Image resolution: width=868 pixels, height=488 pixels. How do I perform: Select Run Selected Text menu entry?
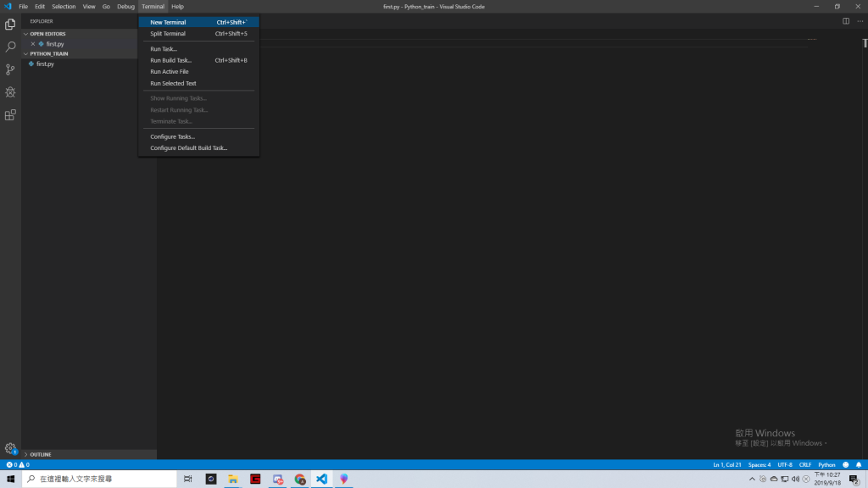(x=198, y=83)
